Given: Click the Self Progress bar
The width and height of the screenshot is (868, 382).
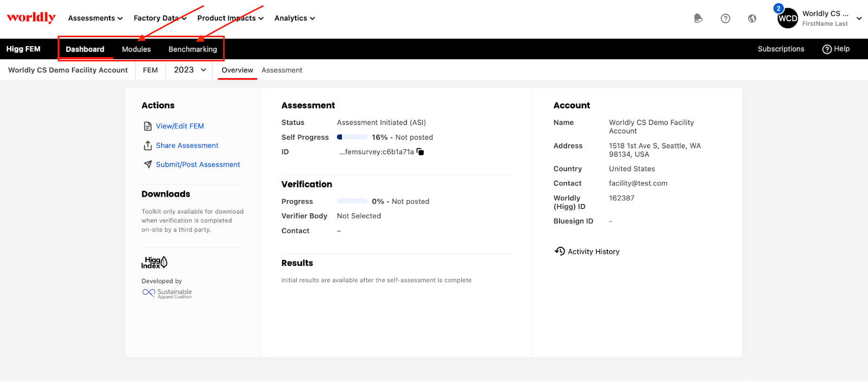Looking at the screenshot, I should point(352,137).
